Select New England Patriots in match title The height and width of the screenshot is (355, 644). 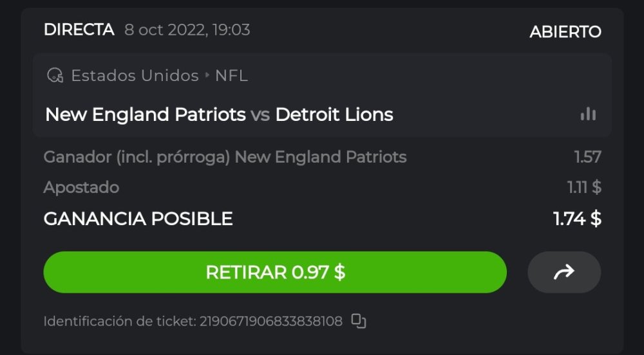click(146, 115)
